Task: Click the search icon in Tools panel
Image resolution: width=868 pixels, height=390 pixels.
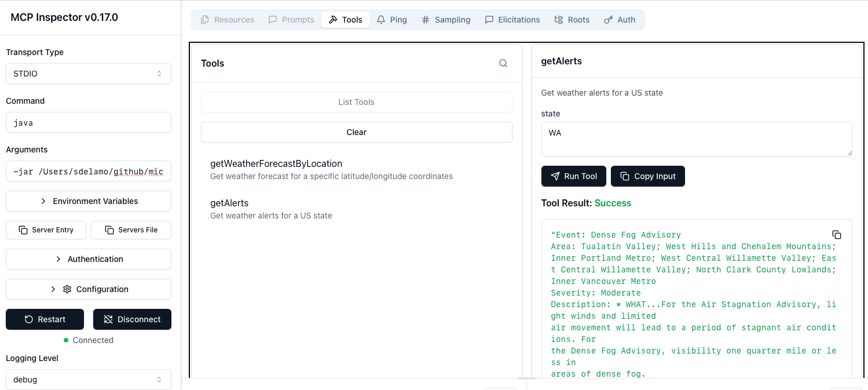Action: (503, 64)
